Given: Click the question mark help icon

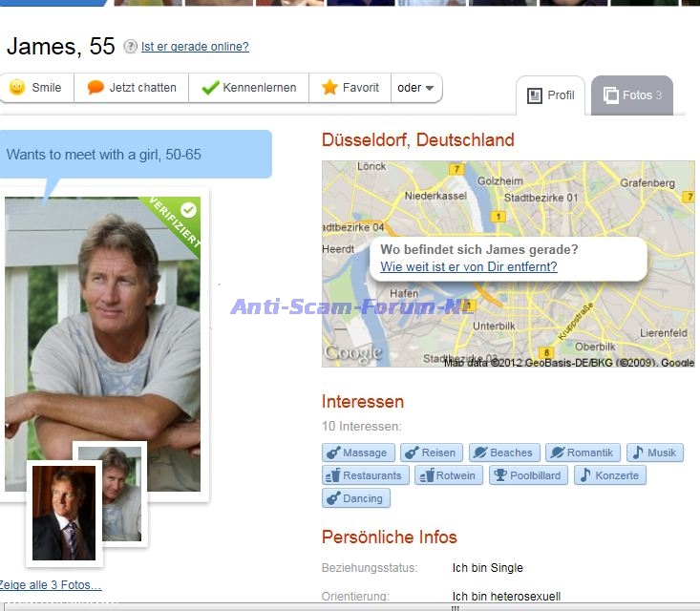Looking at the screenshot, I should tap(131, 47).
